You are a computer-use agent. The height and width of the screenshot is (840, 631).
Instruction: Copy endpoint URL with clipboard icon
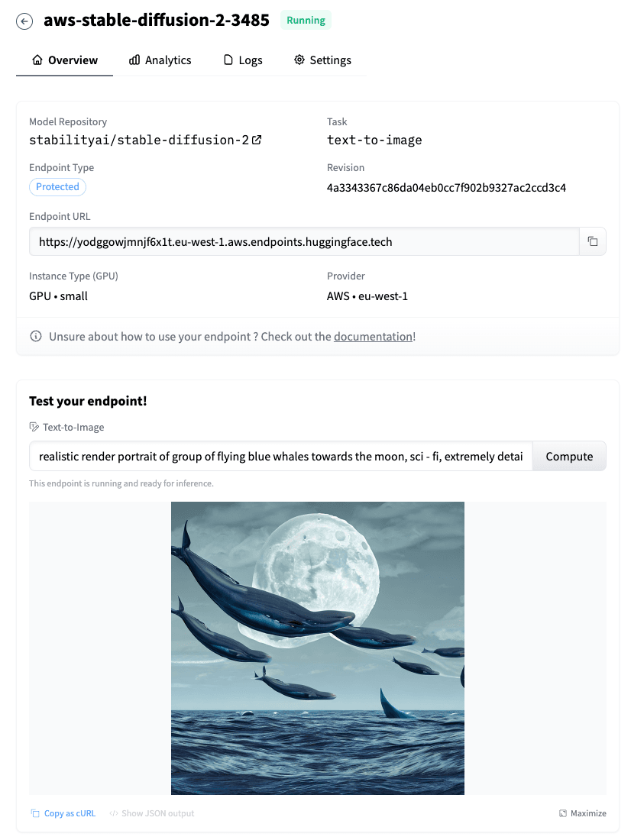click(x=592, y=241)
